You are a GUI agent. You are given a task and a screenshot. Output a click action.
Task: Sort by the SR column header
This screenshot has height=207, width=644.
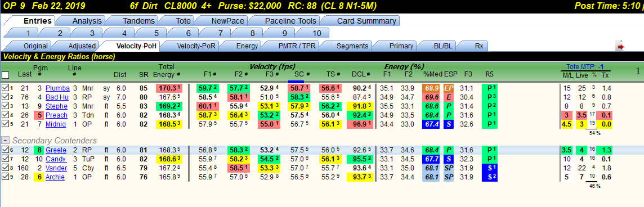(x=144, y=75)
